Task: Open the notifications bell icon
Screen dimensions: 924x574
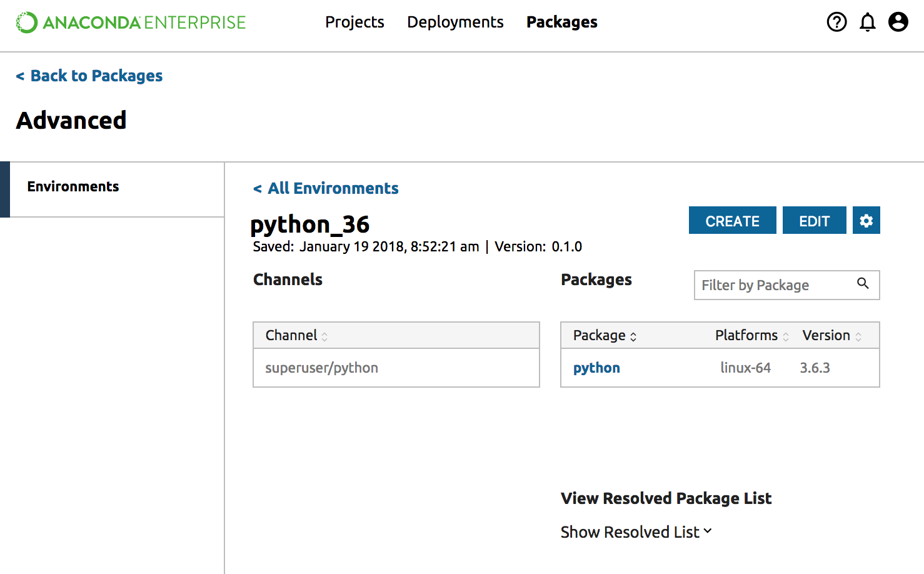Action: pos(868,22)
